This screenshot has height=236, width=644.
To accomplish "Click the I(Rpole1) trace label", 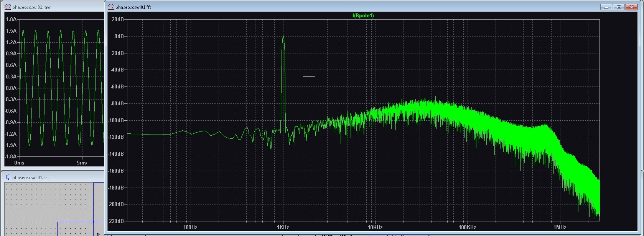I will tap(363, 16).
